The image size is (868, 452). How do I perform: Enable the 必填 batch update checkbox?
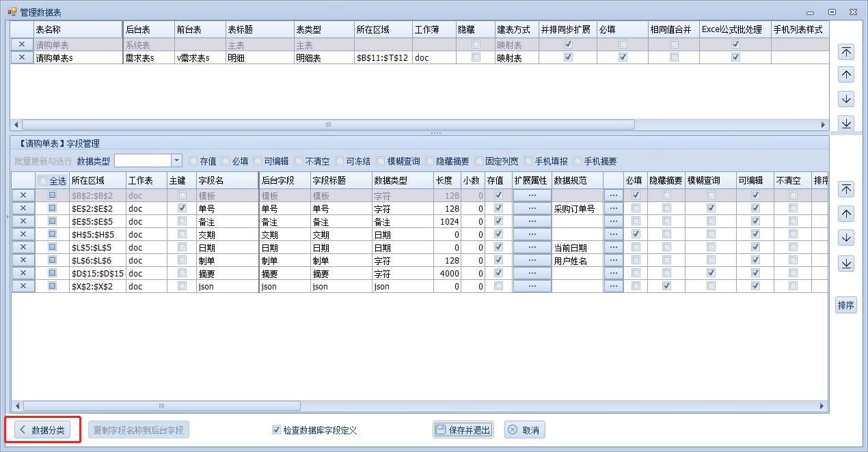(225, 162)
